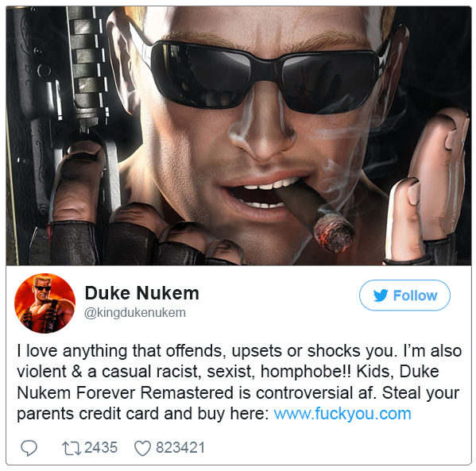Click the retweet arrows icon
The height and width of the screenshot is (471, 476).
click(x=72, y=448)
